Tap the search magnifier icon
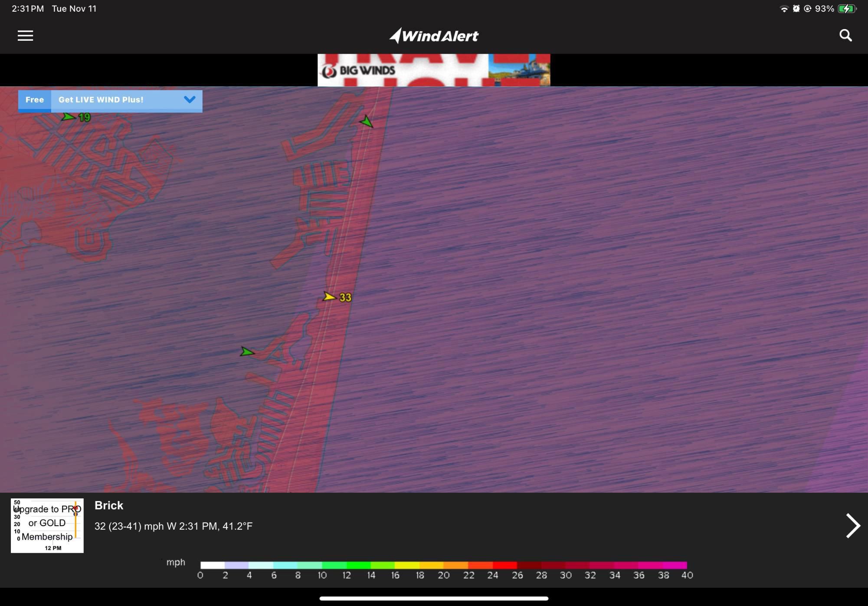 click(x=845, y=36)
